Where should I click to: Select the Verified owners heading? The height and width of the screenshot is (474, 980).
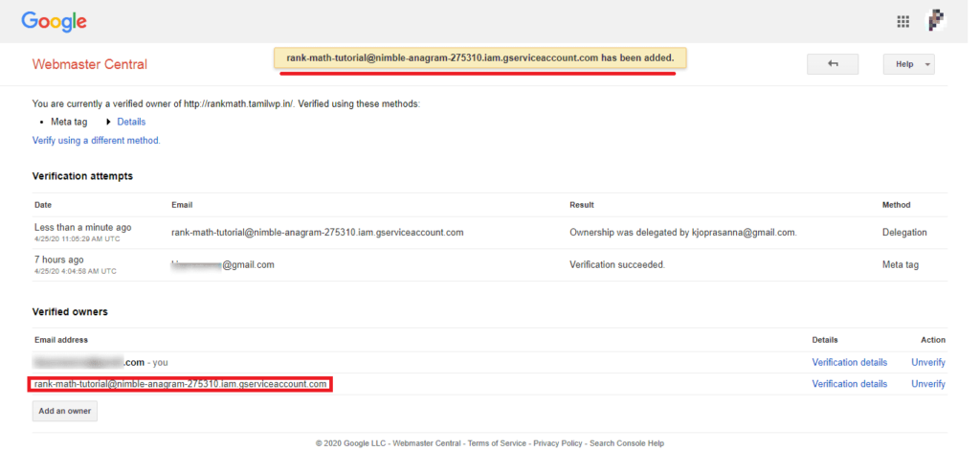tap(70, 311)
